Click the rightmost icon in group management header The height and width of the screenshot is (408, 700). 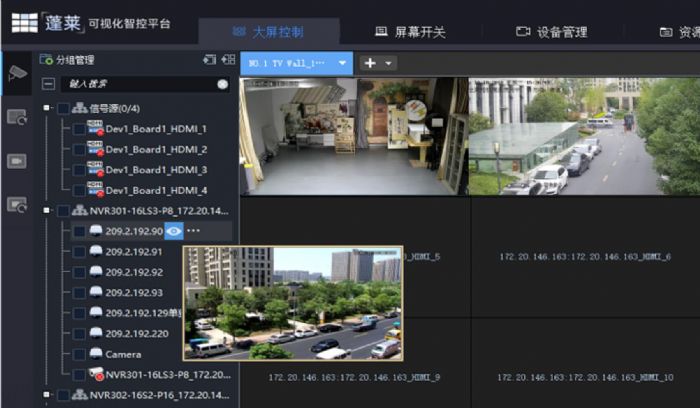tap(228, 60)
